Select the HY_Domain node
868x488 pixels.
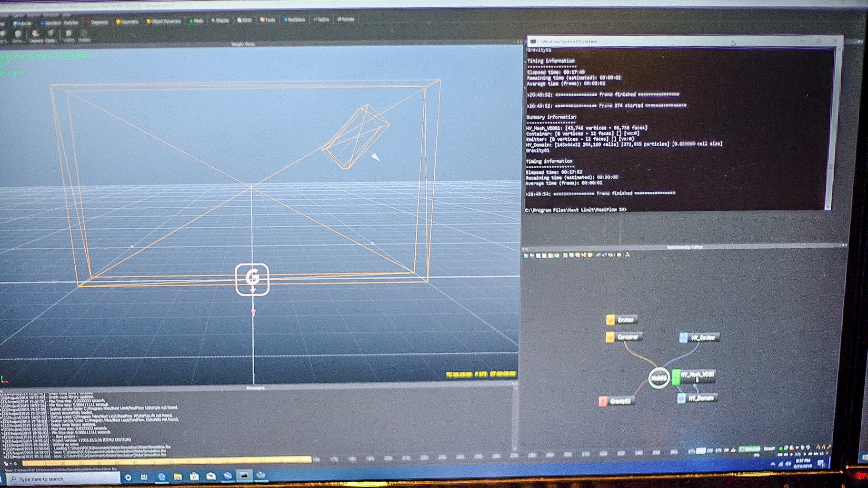point(696,398)
